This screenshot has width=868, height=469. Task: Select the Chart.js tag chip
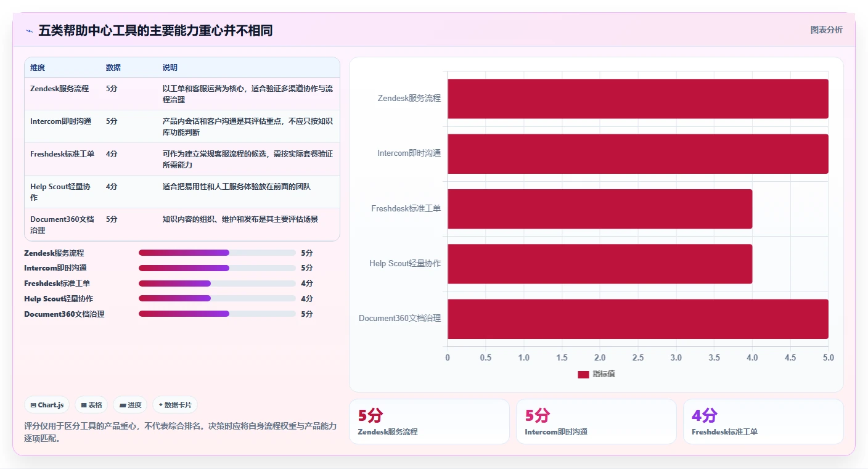pyautogui.click(x=47, y=405)
